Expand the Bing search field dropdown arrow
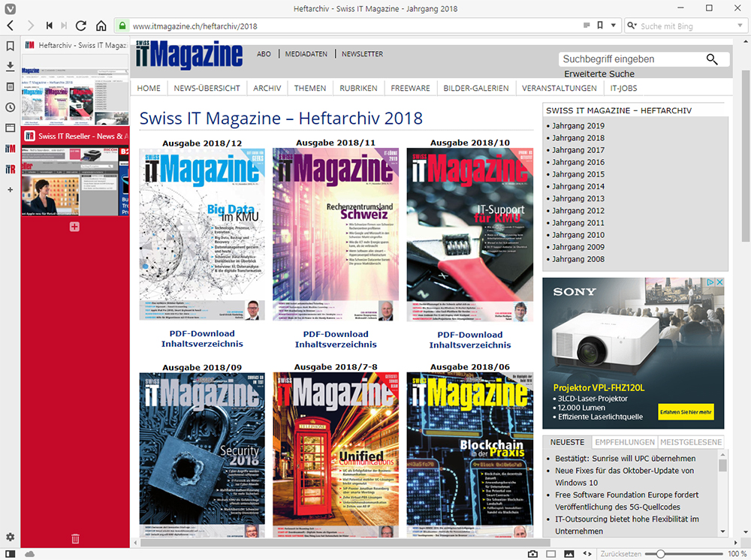Image resolution: width=751 pixels, height=560 pixels. (740, 26)
